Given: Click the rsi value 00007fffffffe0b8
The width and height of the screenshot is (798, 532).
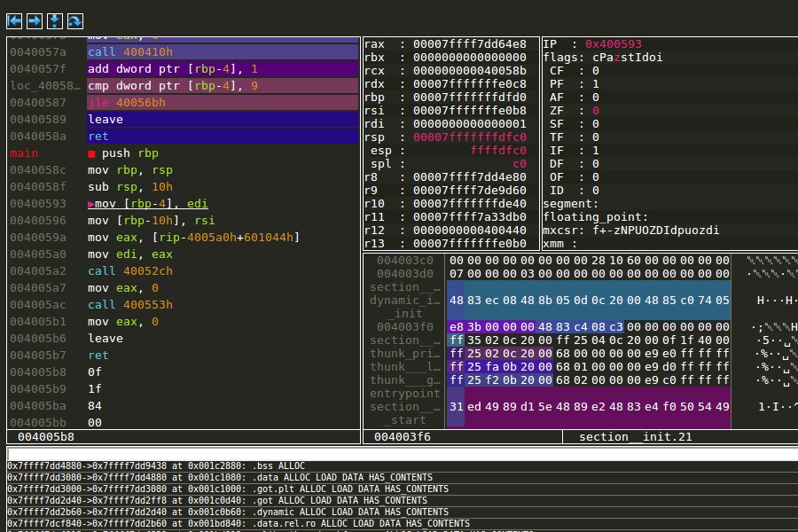Looking at the screenshot, I should (469, 111).
